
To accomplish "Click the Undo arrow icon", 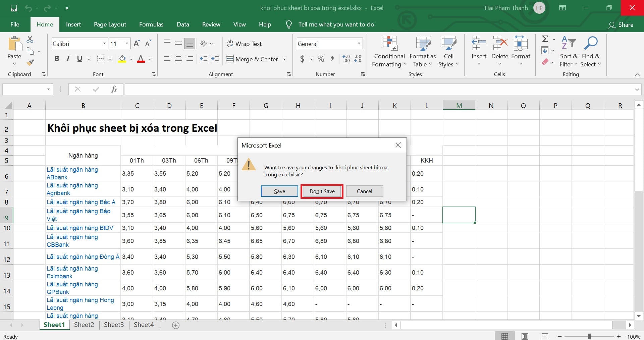I will point(29,8).
